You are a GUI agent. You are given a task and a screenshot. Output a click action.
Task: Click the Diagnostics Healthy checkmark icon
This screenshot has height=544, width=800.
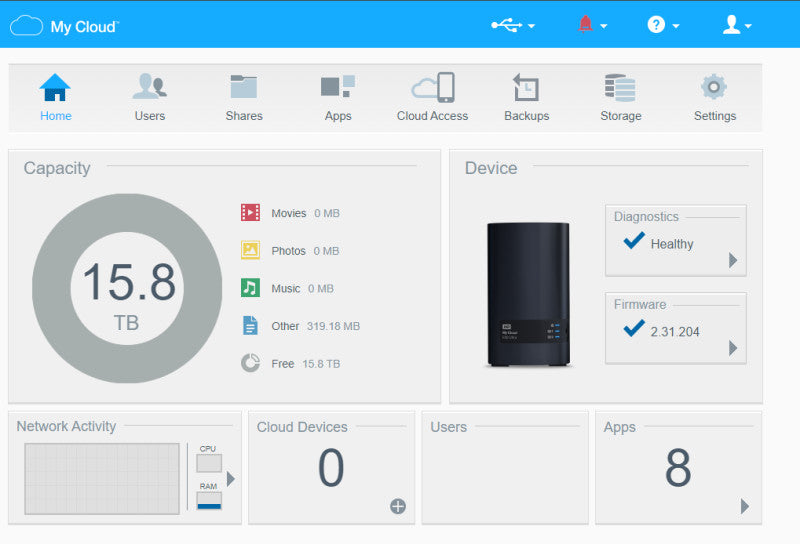[634, 240]
